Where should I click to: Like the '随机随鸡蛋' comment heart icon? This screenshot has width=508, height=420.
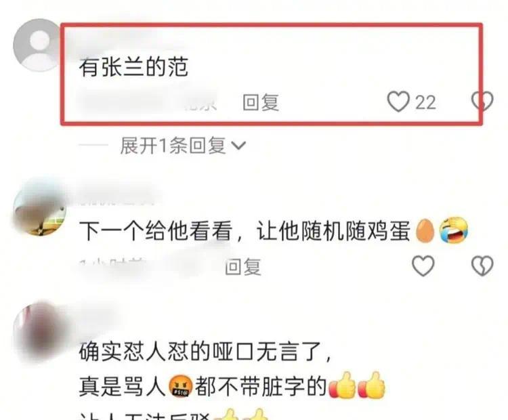point(423,266)
